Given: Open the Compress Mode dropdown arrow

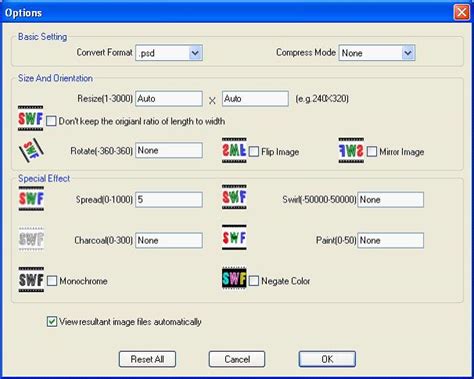Looking at the screenshot, I should coord(408,53).
